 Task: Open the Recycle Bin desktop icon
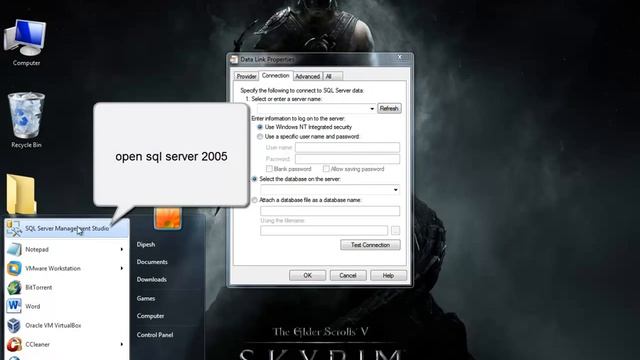pyautogui.click(x=26, y=120)
